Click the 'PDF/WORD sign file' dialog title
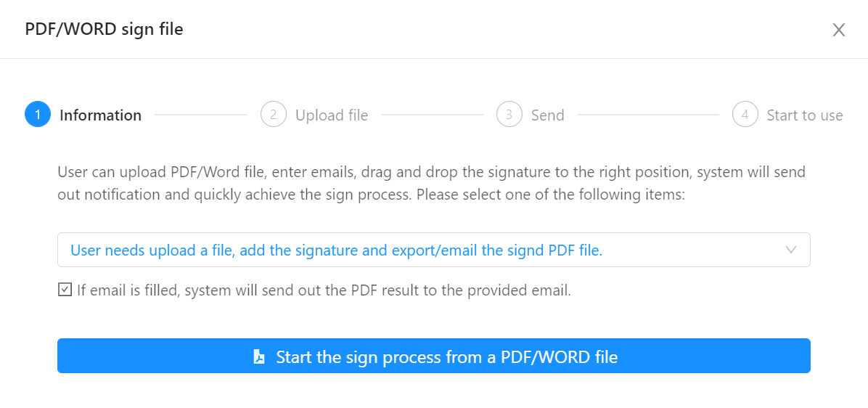 (x=104, y=29)
